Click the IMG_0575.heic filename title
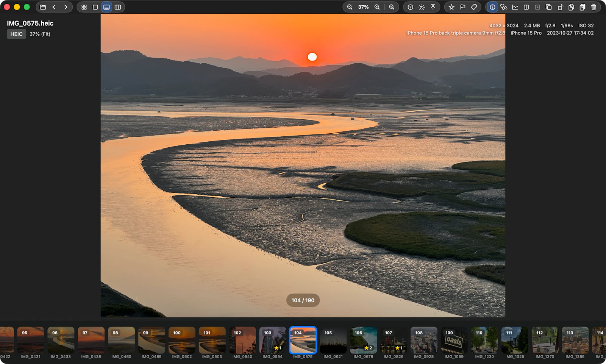The image size is (606, 364). (x=30, y=23)
